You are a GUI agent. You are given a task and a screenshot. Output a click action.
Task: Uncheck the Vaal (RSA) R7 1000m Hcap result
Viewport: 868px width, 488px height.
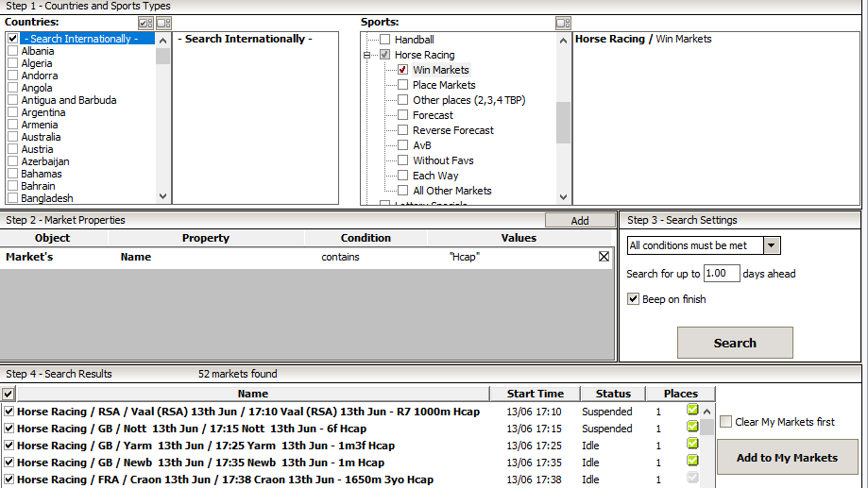tap(9, 412)
